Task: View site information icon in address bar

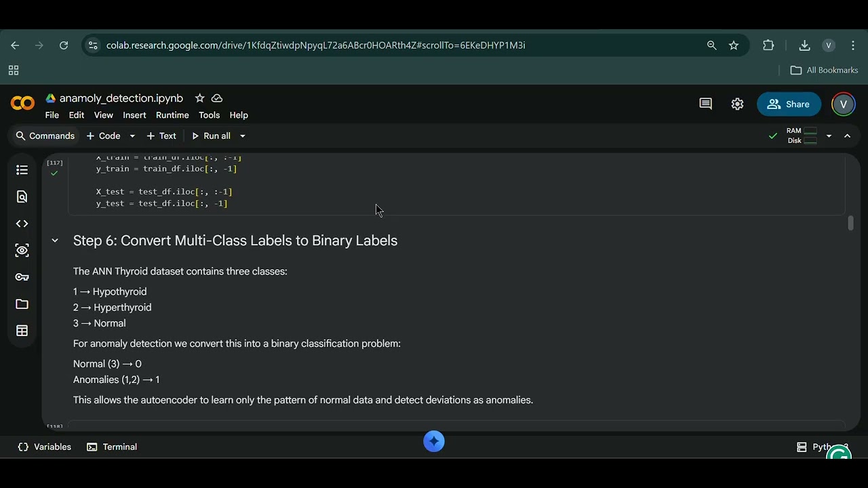Action: coord(93,45)
